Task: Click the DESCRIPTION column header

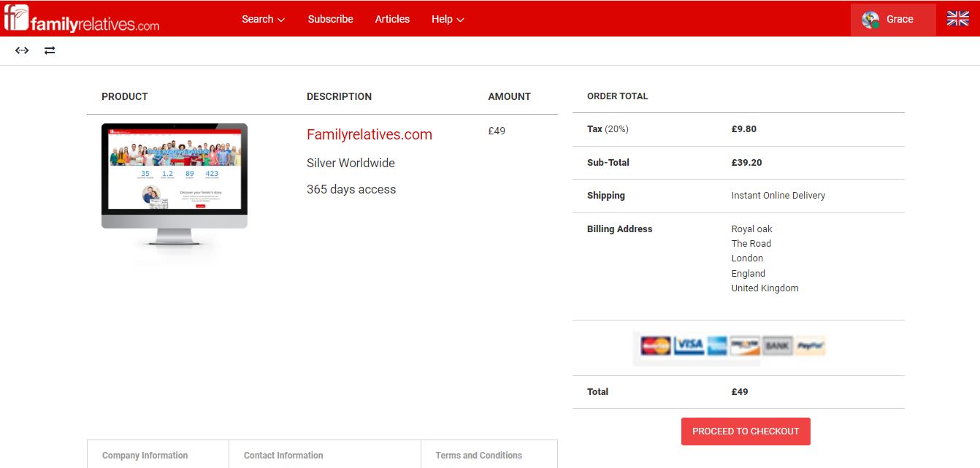Action: point(339,96)
